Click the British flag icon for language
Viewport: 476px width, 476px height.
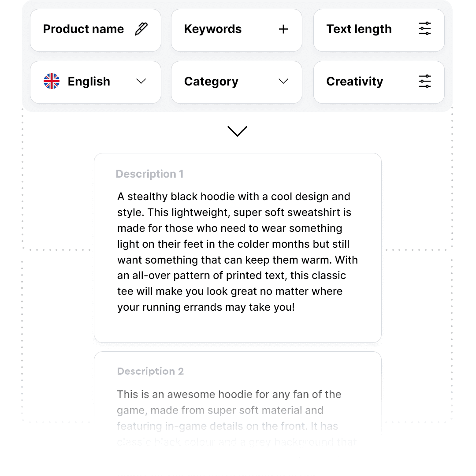(52, 81)
